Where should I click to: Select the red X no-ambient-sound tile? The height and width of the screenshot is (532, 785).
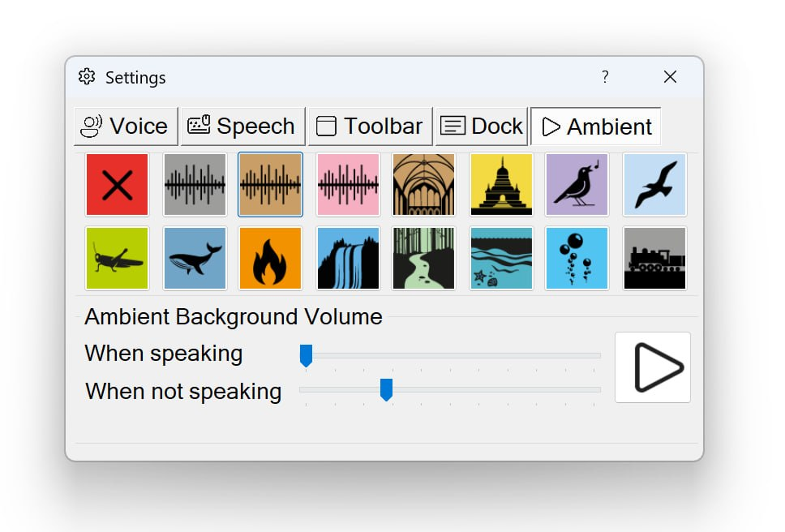[117, 185]
